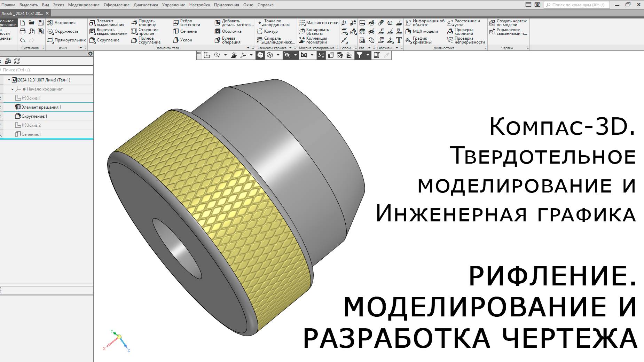Screen dimensions: 644x362
Task: Collapse the 2024.12.31.007 Лимб tree node
Action: tap(8, 79)
